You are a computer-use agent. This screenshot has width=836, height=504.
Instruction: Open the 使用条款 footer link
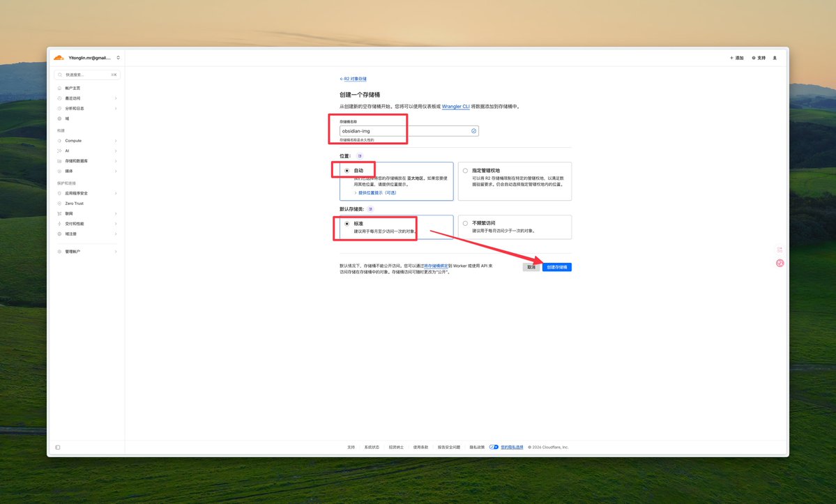(x=420, y=448)
